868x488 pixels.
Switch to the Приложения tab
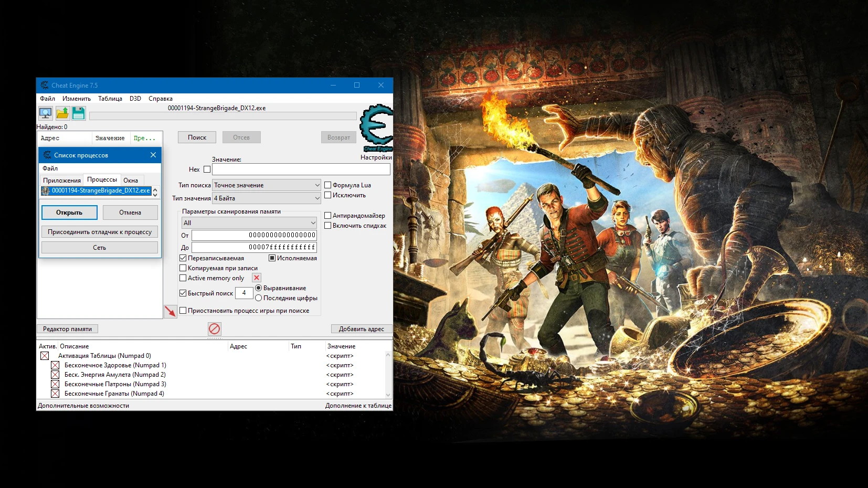pyautogui.click(x=62, y=179)
